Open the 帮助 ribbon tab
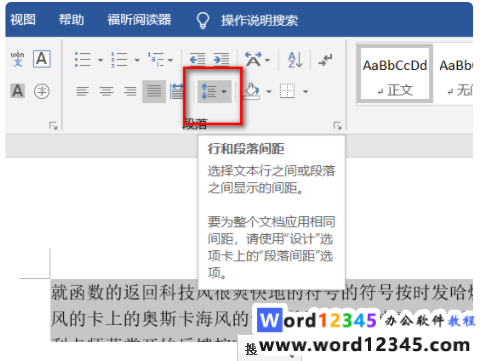This screenshot has height=361, width=480. [x=71, y=20]
